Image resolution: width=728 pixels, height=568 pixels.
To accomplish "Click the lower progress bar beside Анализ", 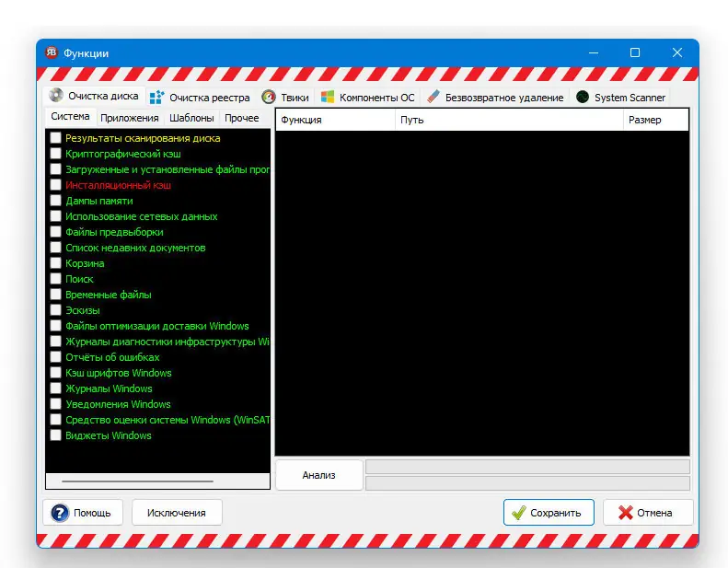I will coord(527,483).
